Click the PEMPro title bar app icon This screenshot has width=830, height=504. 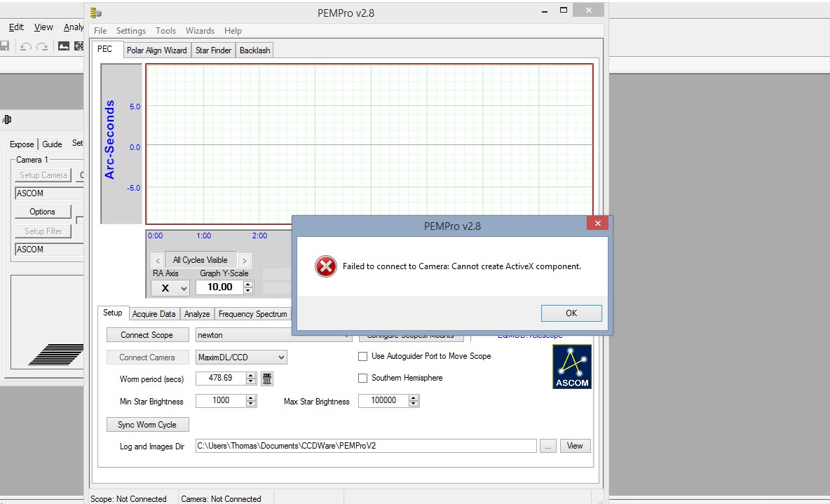(96, 13)
